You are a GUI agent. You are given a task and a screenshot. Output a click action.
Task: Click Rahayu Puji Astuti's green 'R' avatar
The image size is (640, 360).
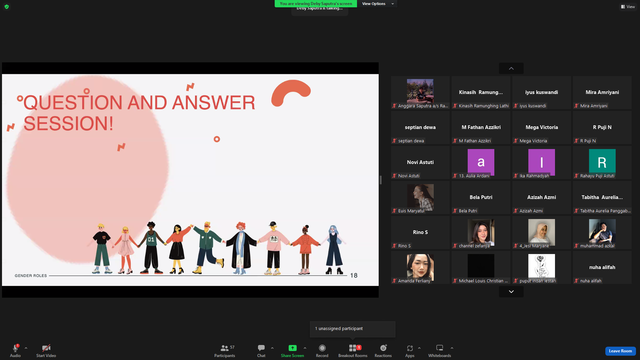[x=602, y=162]
